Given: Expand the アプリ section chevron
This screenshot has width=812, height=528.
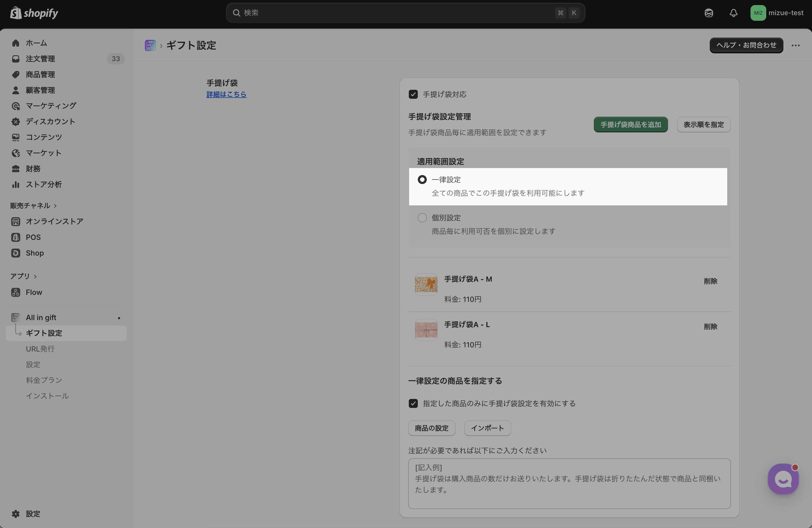Looking at the screenshot, I should pos(35,276).
